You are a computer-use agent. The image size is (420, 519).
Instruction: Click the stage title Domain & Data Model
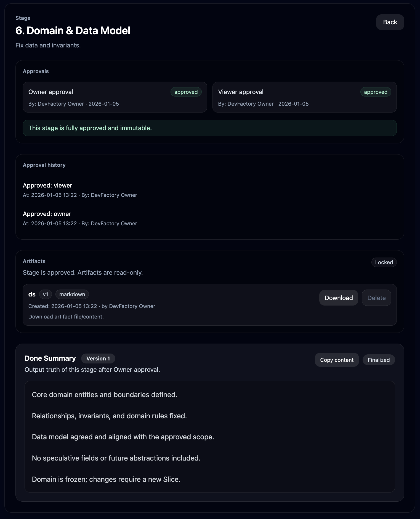click(73, 31)
